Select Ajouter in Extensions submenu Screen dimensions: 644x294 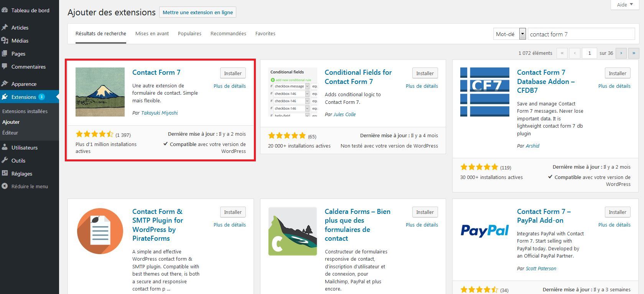(11, 122)
